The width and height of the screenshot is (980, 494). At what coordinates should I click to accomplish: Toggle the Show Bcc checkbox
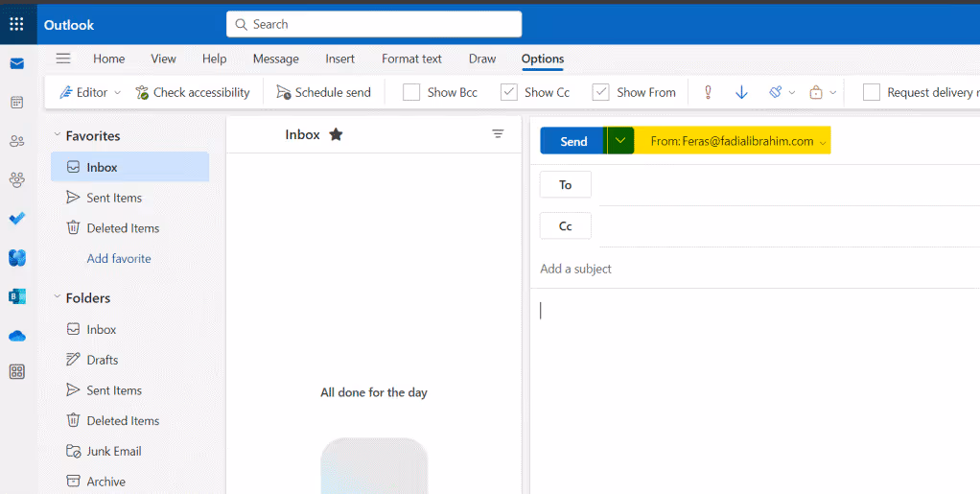coord(411,92)
